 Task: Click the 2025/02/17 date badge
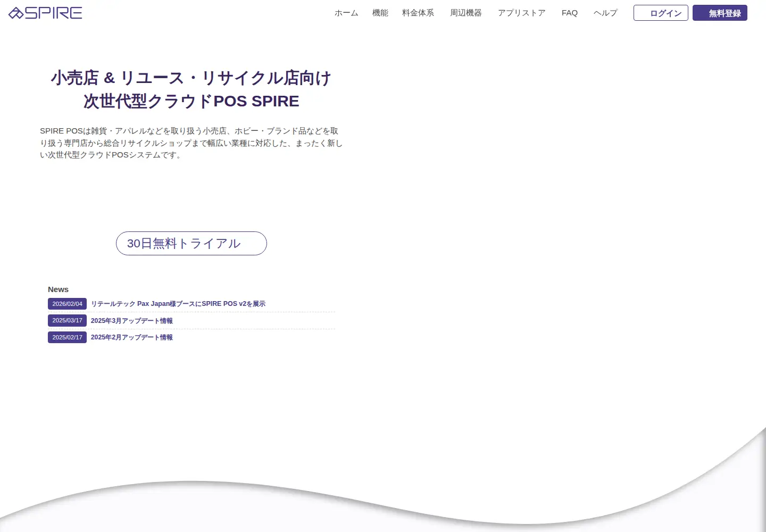point(67,337)
